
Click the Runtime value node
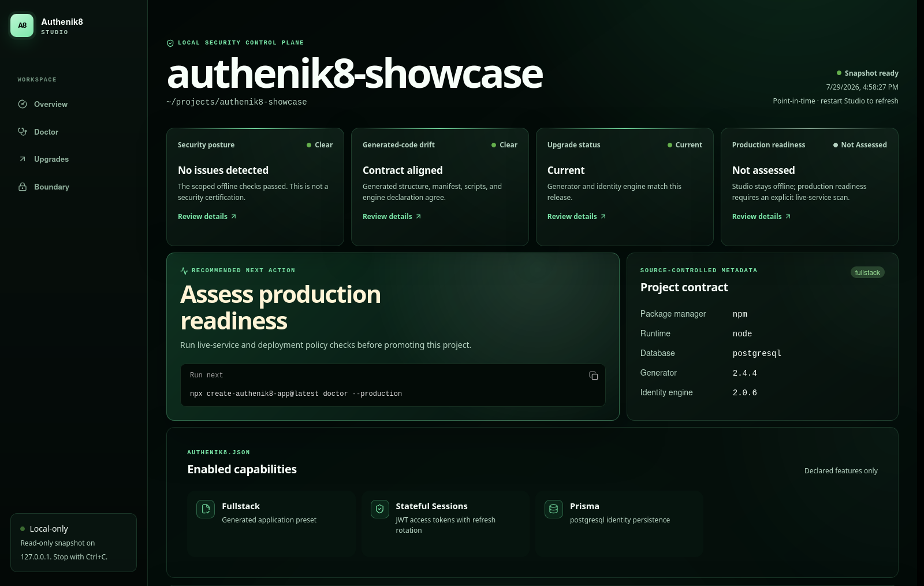(742, 334)
